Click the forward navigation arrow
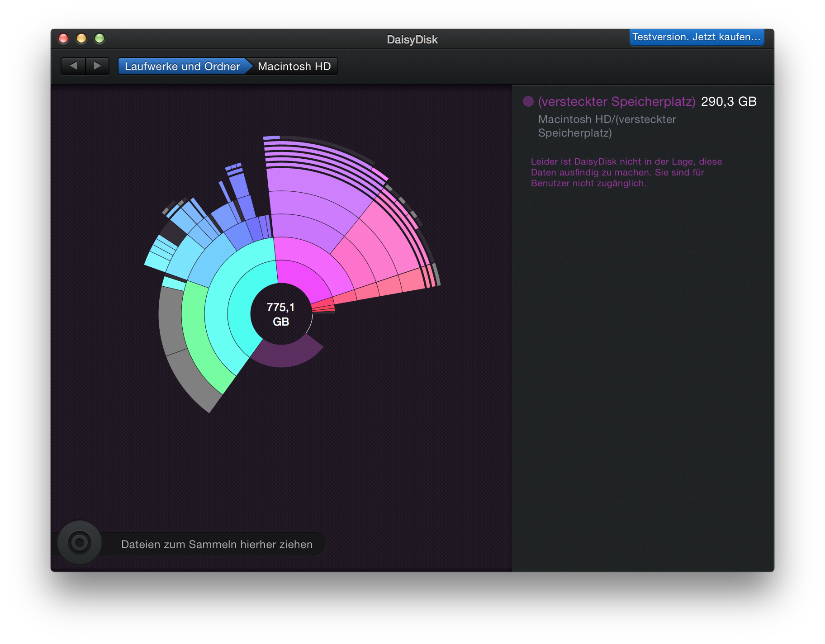 pyautogui.click(x=97, y=66)
